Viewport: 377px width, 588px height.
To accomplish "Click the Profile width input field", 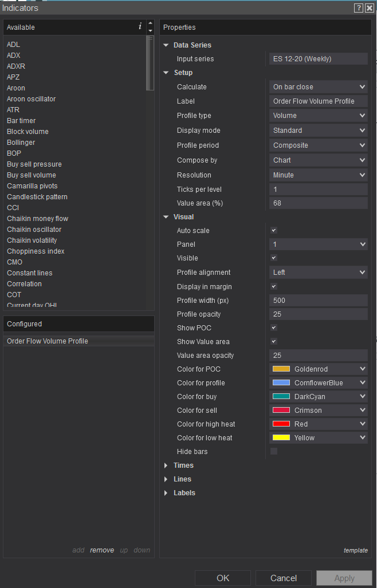I will 319,301.
